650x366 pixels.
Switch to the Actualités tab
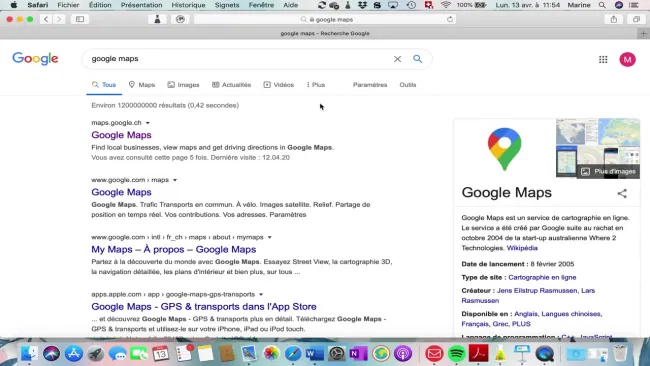click(231, 85)
